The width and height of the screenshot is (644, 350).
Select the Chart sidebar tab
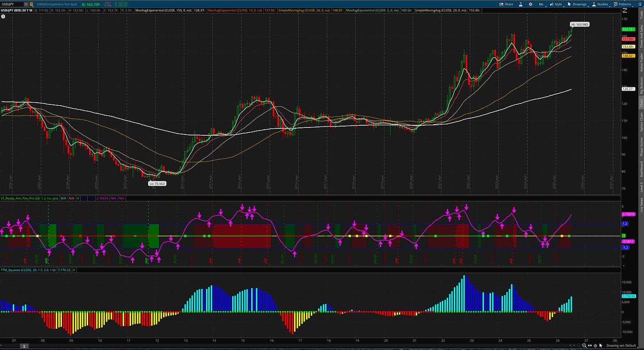click(641, 103)
